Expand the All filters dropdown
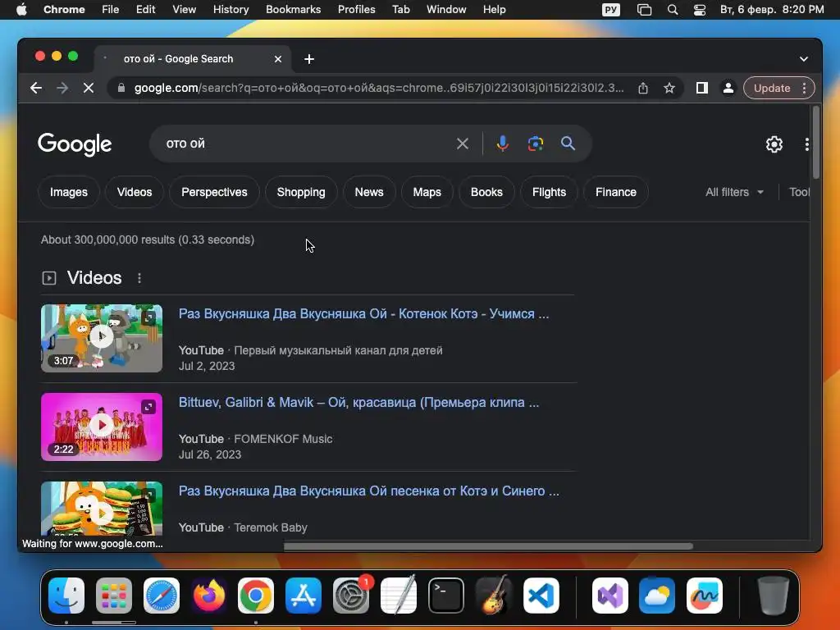The image size is (840, 630). tap(734, 192)
